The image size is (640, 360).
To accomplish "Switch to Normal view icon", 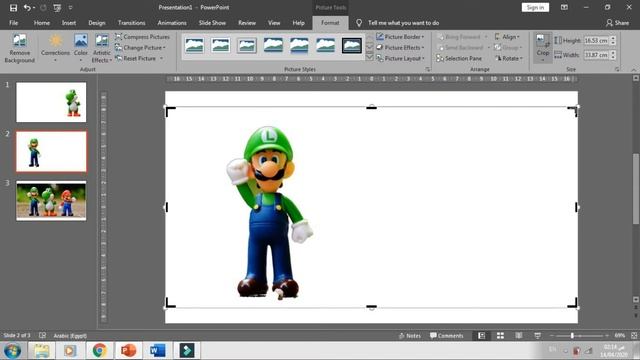I will 482,336.
